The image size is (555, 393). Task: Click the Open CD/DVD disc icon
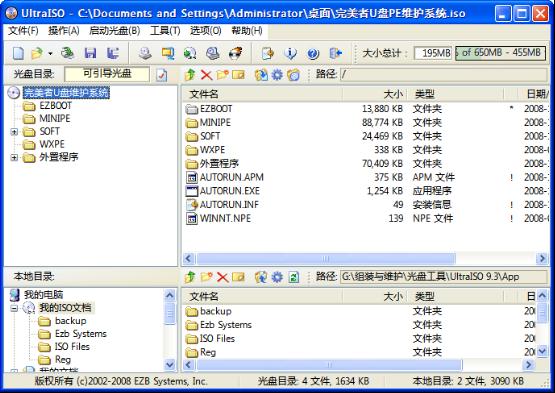pos(67,53)
